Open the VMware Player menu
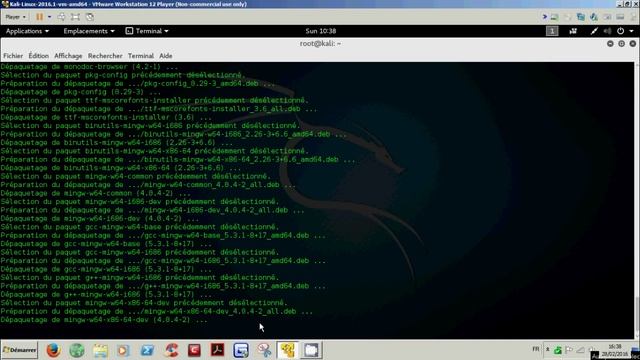Screen dimensions: 640x360 coord(16,17)
